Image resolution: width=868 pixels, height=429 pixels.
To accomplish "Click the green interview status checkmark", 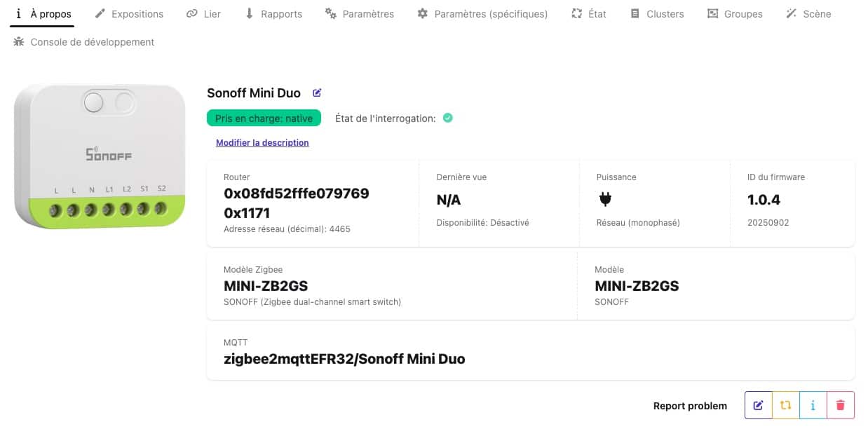I will (x=448, y=118).
